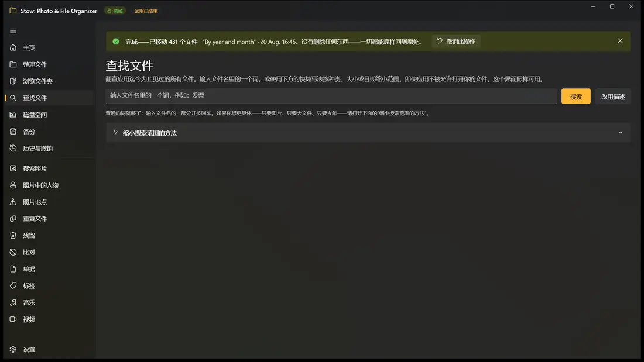Image resolution: width=644 pixels, height=362 pixels.
Task: Click the 查找文件 page heading
Action: [129, 65]
